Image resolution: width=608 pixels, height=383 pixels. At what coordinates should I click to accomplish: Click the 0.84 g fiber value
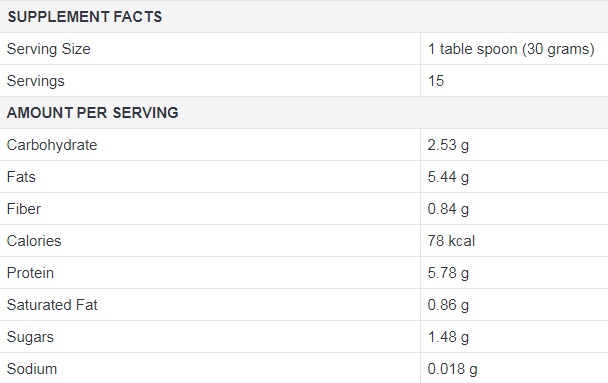pos(448,209)
